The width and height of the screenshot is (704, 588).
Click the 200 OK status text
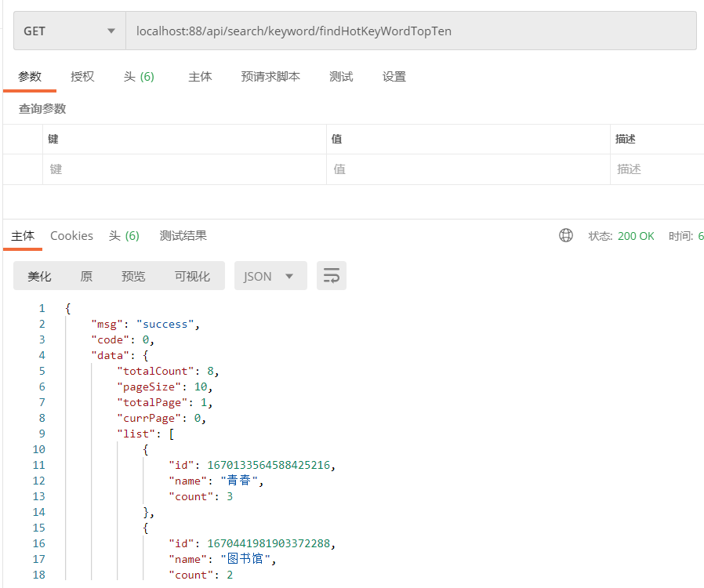tap(636, 236)
